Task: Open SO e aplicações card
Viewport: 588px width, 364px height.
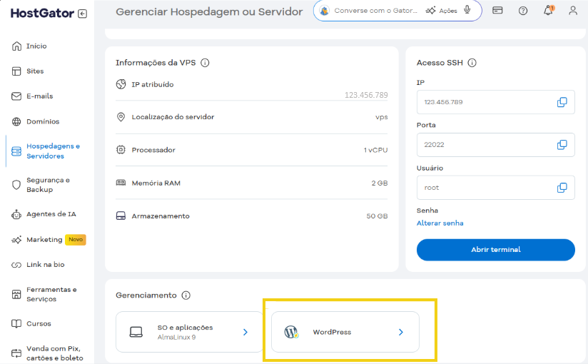Action: 188,332
